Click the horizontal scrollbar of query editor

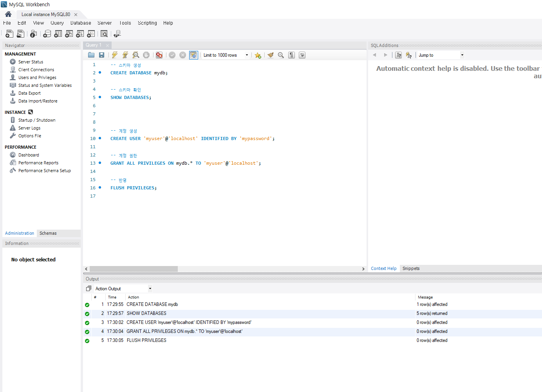point(134,269)
